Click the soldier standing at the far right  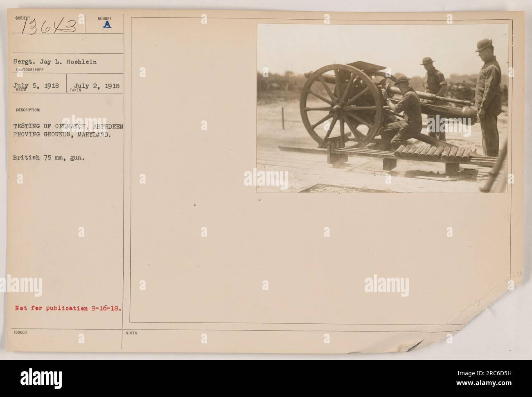click(x=489, y=98)
